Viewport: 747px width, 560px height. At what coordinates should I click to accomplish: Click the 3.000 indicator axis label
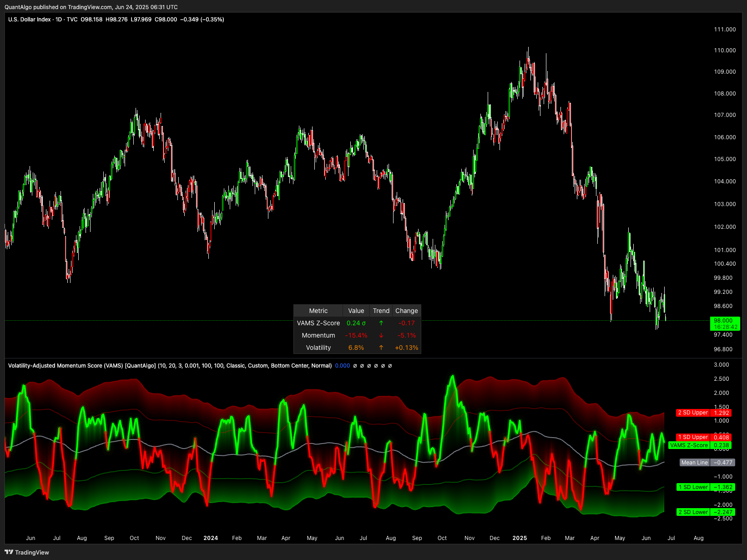(x=722, y=364)
